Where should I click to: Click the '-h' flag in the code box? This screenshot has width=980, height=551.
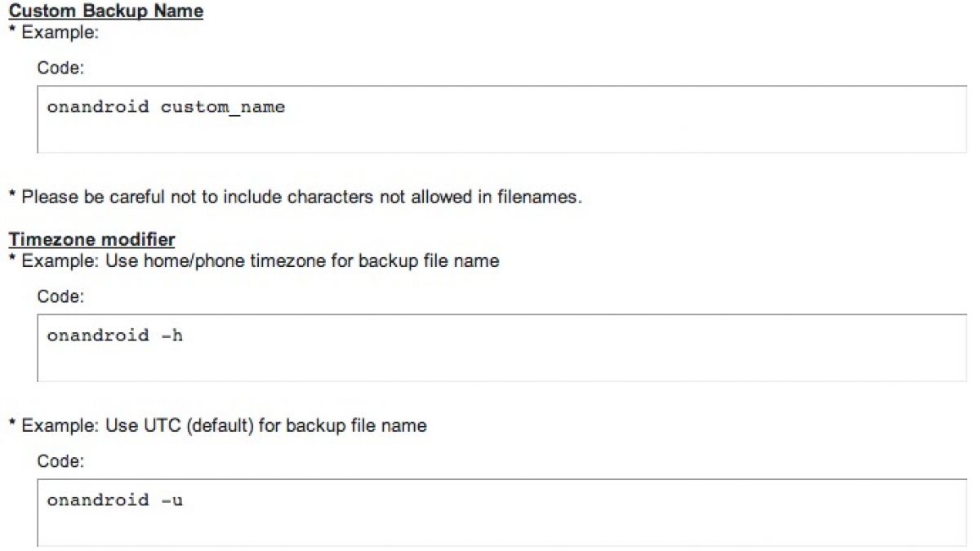[x=171, y=335]
